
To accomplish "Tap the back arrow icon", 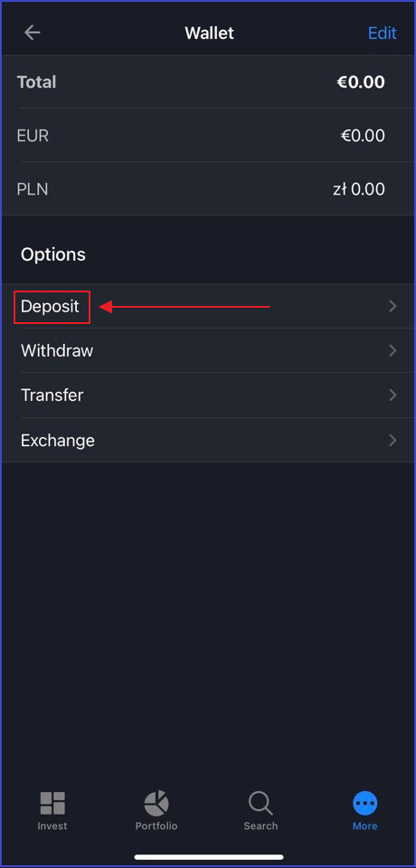I will click(x=32, y=33).
